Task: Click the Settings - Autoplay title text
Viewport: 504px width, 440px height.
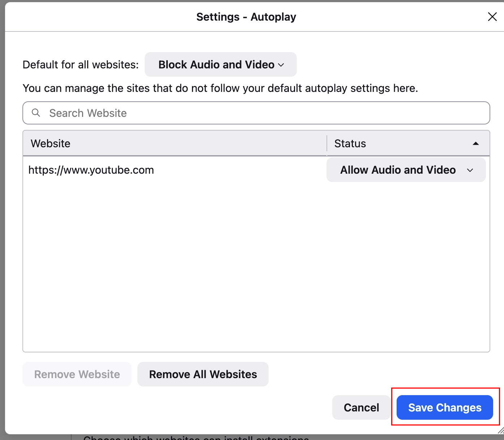Action: [246, 17]
